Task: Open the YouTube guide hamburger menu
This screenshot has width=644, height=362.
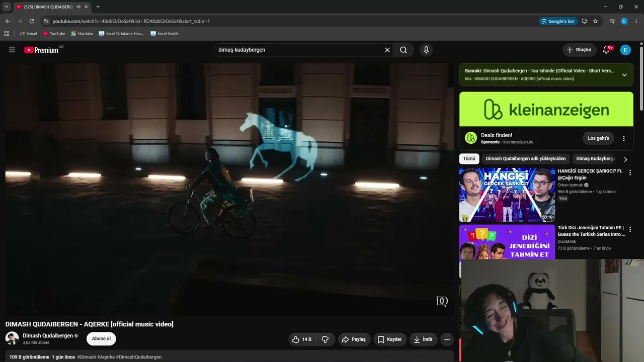Action: (12, 50)
